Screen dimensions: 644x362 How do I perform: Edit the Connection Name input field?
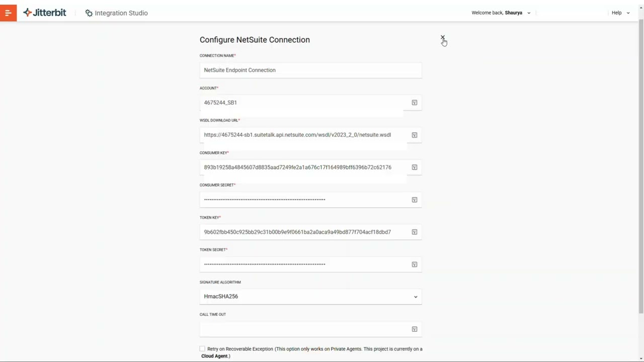(x=310, y=70)
